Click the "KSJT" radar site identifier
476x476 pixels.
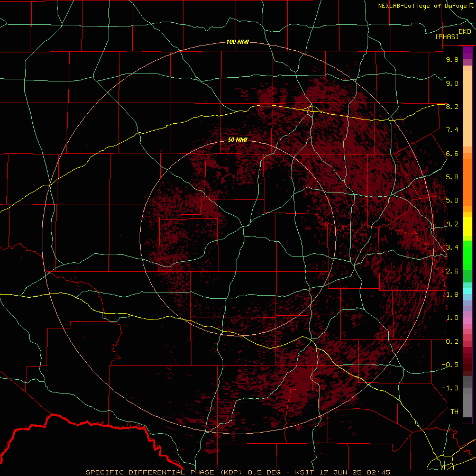click(305, 472)
